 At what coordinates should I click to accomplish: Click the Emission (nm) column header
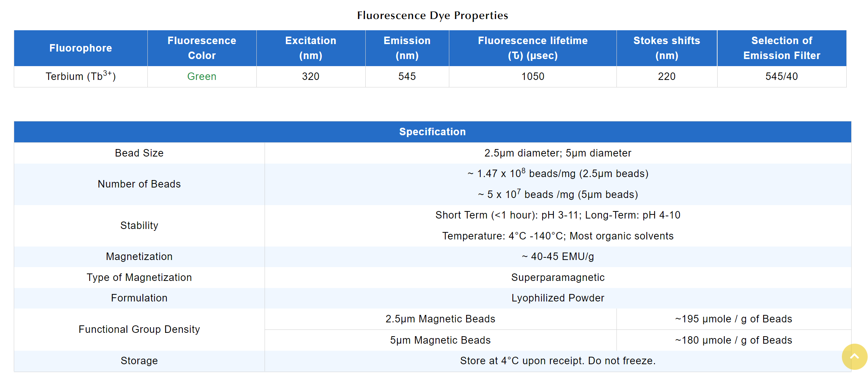pos(407,48)
